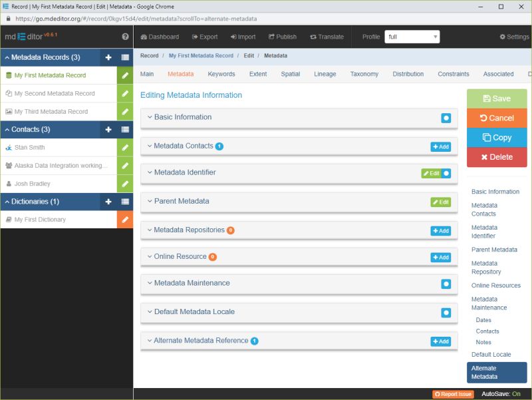The width and height of the screenshot is (532, 400).
Task: Edit My First Metadata Record pencil icon
Action: tap(125, 75)
